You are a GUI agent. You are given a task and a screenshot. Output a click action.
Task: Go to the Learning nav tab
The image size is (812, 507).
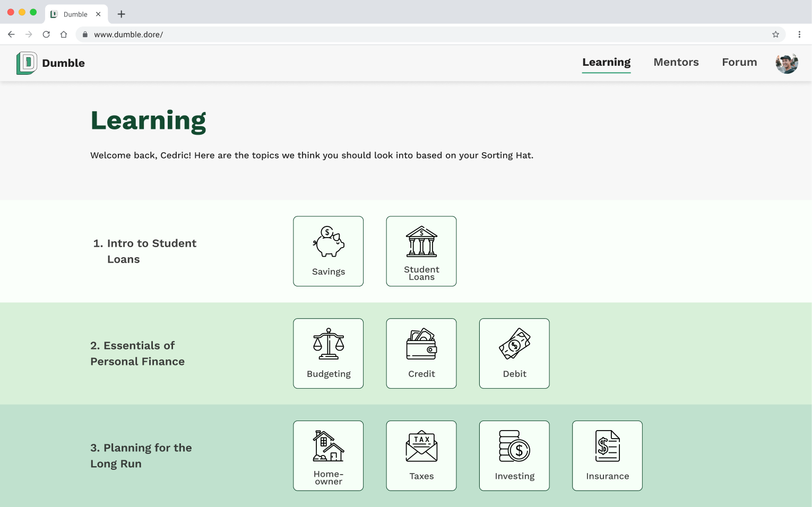[607, 63]
